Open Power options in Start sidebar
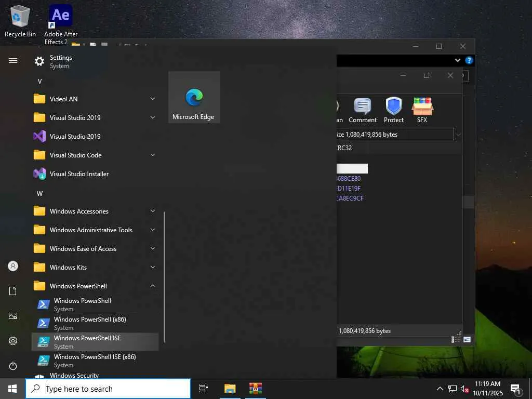This screenshot has height=399, width=532. click(x=13, y=366)
